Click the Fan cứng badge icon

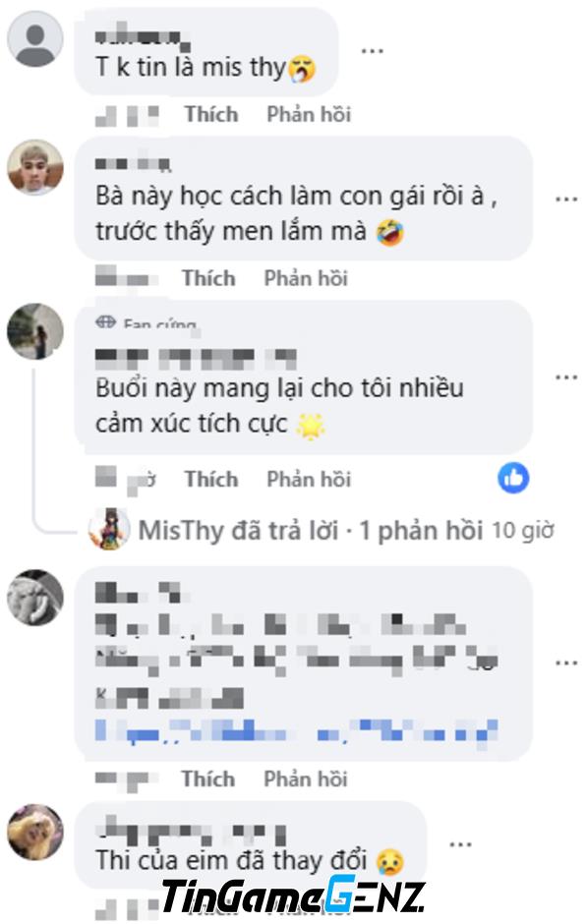pyautogui.click(x=105, y=321)
